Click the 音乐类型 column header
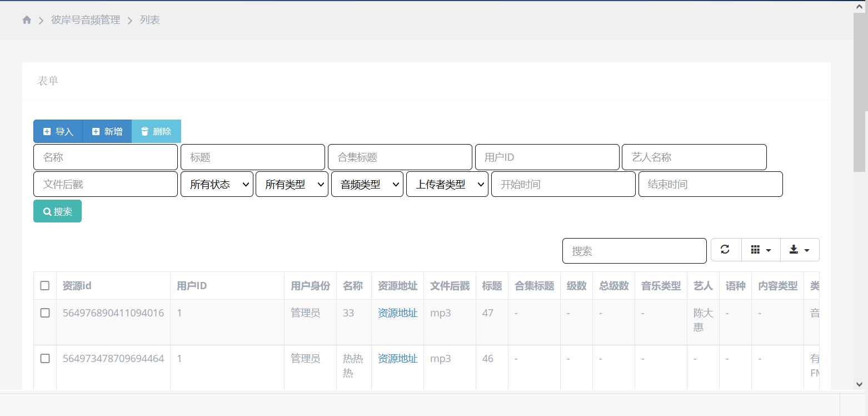 click(x=661, y=286)
